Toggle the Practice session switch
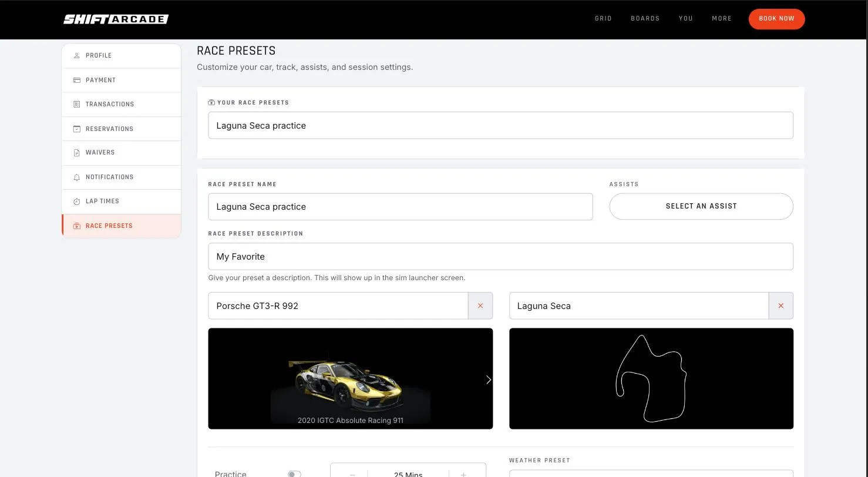Viewport: 868px width, 477px height. [x=294, y=474]
